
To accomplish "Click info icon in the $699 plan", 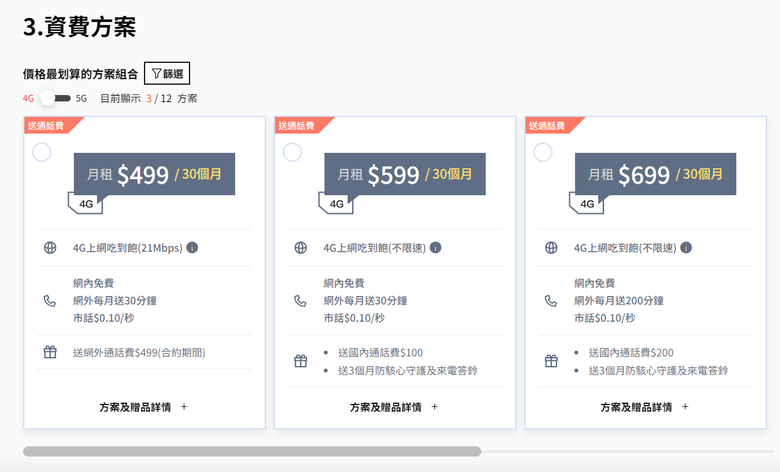I will (x=686, y=247).
